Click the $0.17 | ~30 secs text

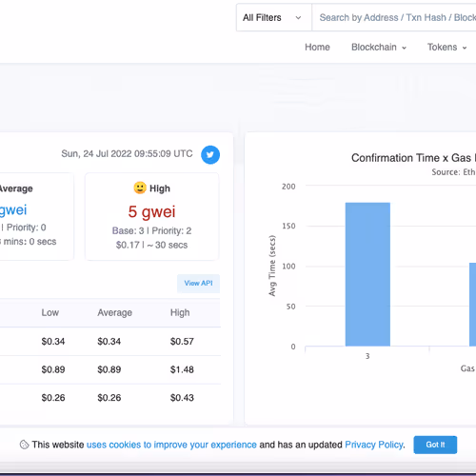coord(151,245)
